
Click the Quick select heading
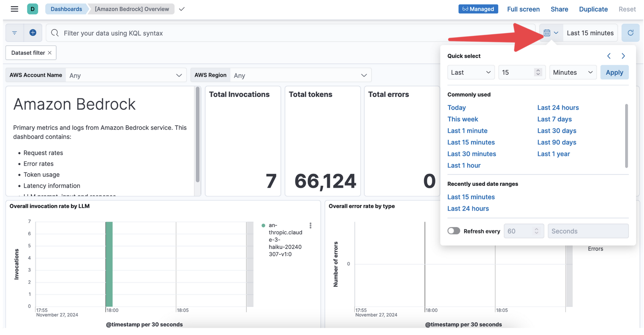464,56
